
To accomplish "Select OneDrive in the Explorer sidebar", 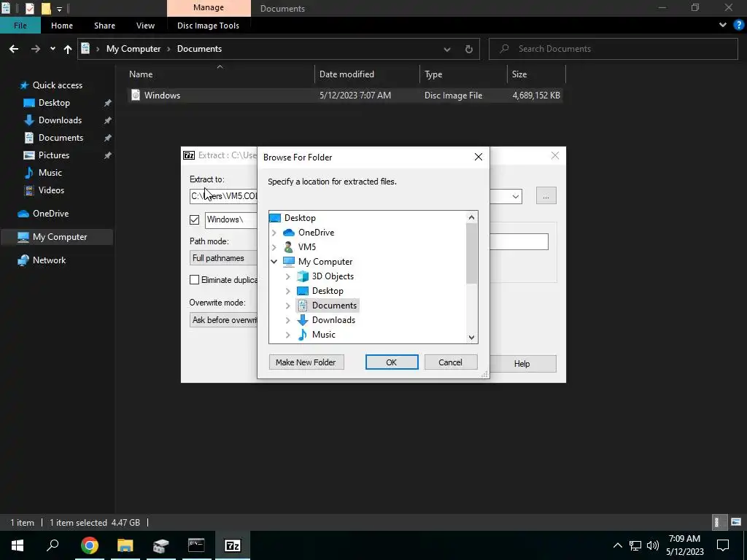I will click(50, 214).
